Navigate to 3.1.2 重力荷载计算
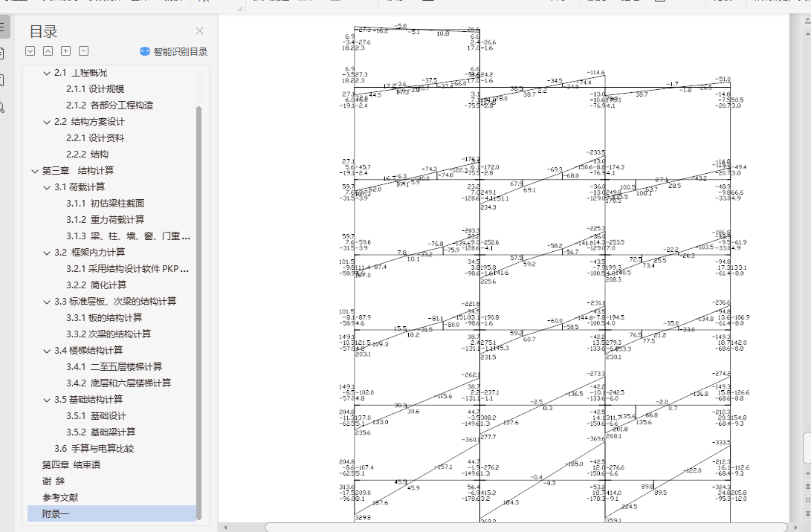The image size is (811, 532). (x=105, y=220)
